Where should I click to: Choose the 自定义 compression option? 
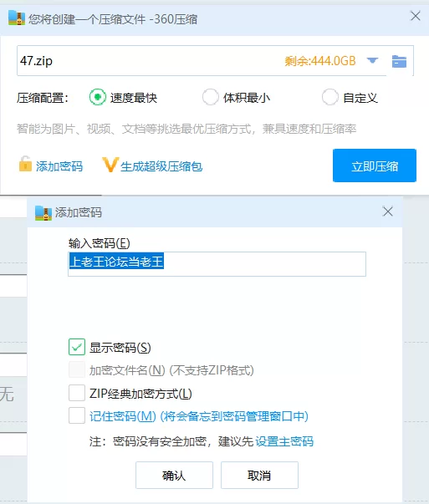click(x=330, y=97)
